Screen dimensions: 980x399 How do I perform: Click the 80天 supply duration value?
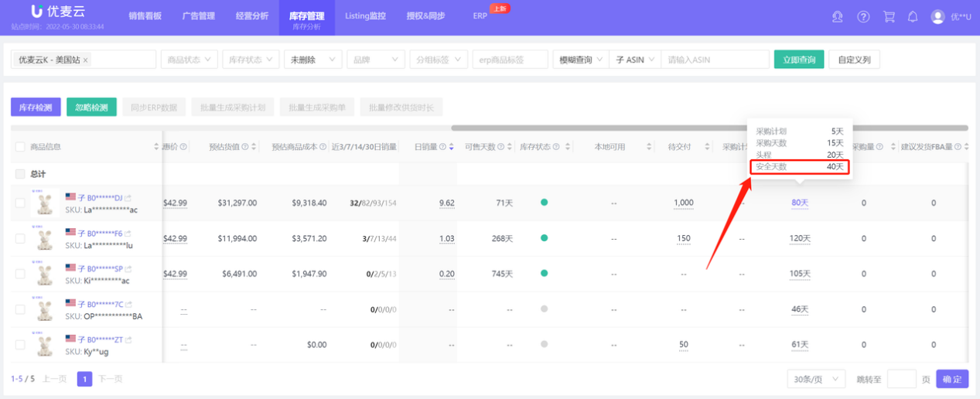(x=800, y=203)
